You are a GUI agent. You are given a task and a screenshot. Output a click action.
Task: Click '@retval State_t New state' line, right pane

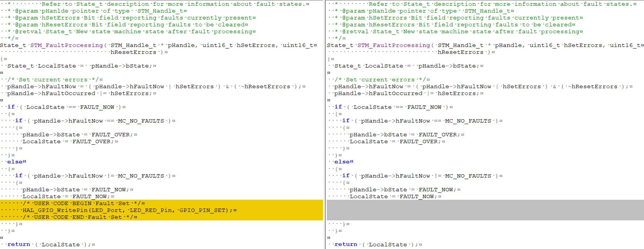(x=461, y=31)
